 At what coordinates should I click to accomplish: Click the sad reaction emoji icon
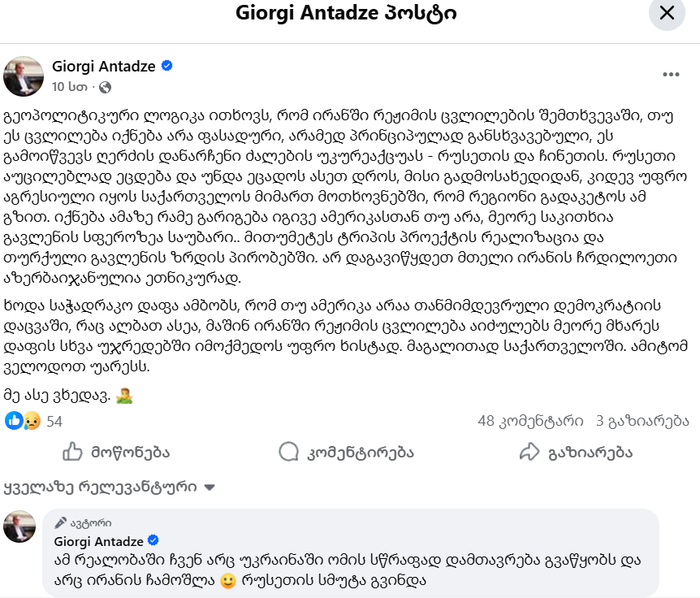32,421
